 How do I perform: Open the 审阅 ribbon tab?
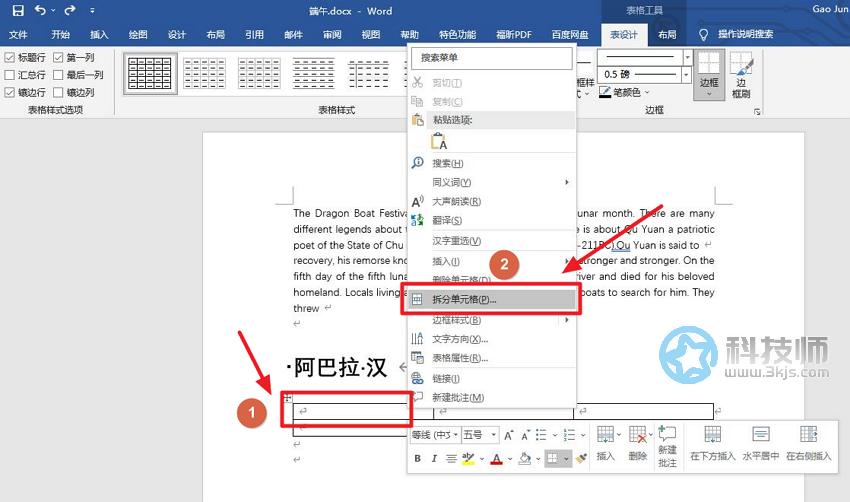click(x=332, y=35)
